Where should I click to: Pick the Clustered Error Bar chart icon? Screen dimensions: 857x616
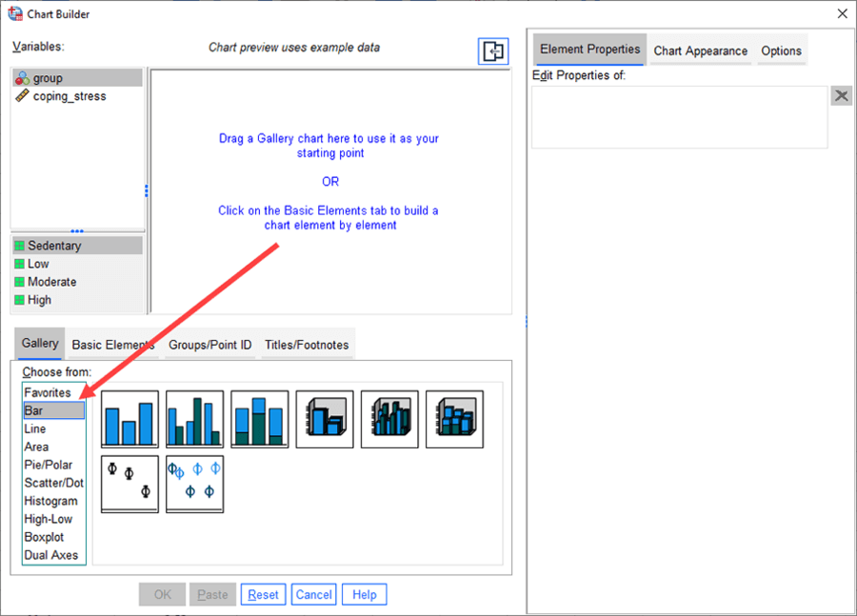tap(194, 484)
